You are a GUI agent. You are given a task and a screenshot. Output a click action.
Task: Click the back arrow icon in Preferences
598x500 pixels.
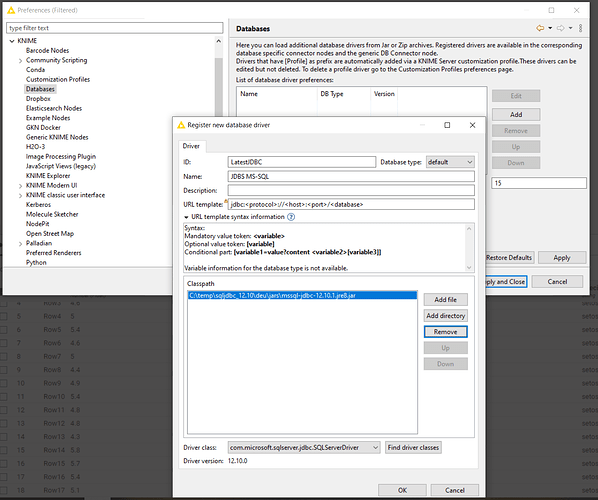click(x=540, y=28)
